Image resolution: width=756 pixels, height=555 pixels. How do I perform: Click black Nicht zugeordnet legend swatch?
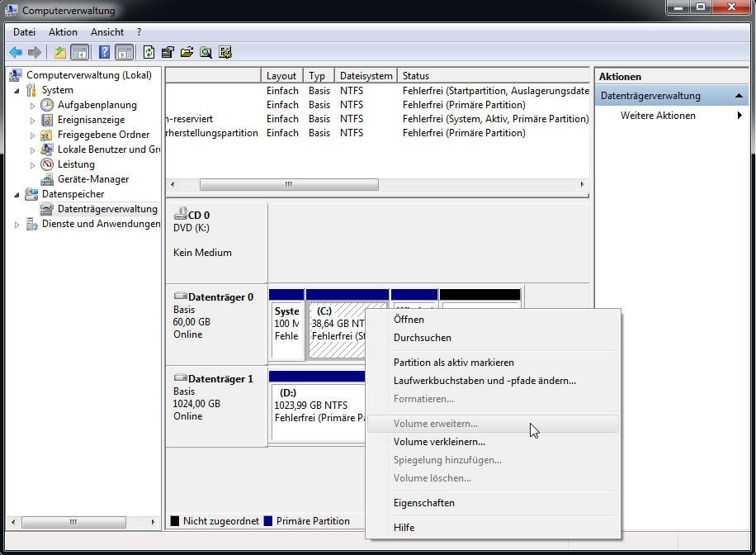click(x=175, y=521)
